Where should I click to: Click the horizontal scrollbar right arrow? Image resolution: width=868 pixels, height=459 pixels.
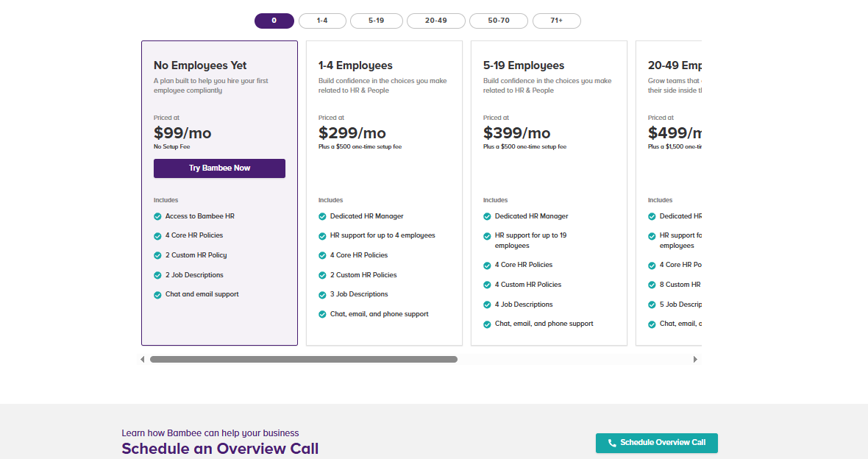click(695, 360)
